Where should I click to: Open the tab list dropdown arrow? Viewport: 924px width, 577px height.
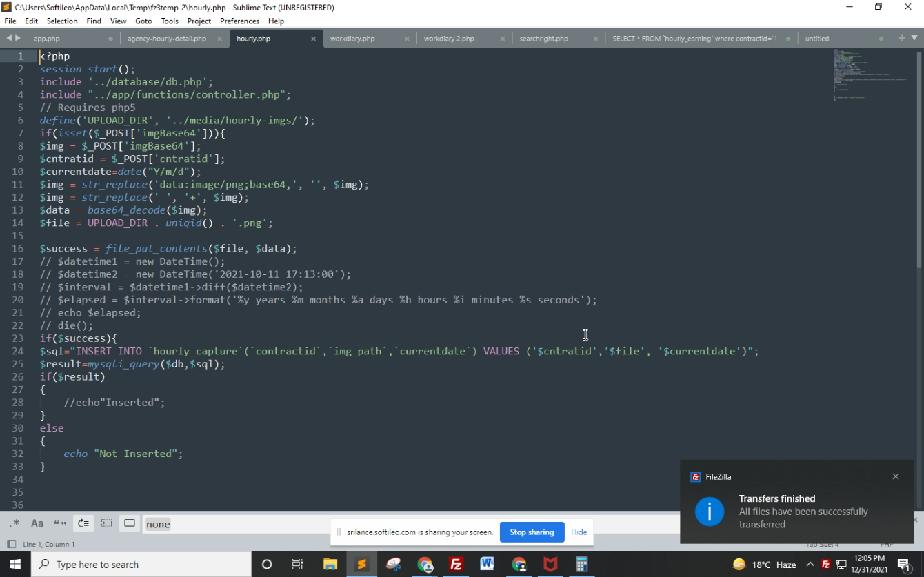pos(915,38)
